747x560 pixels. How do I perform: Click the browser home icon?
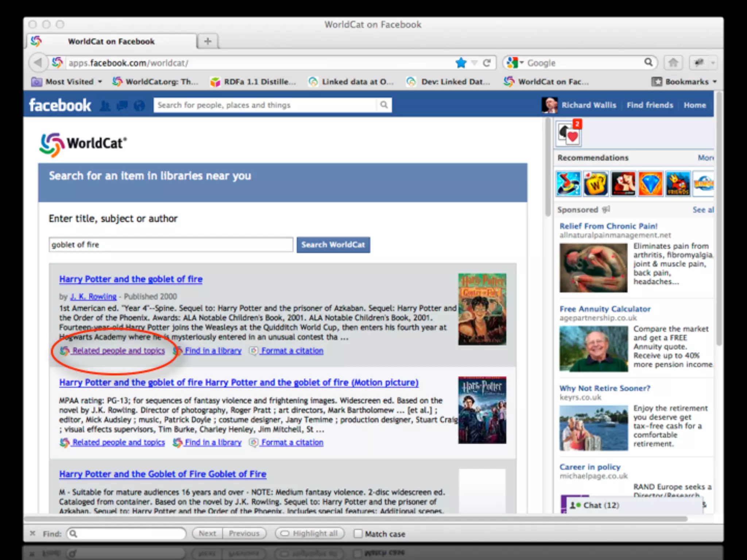tap(673, 63)
